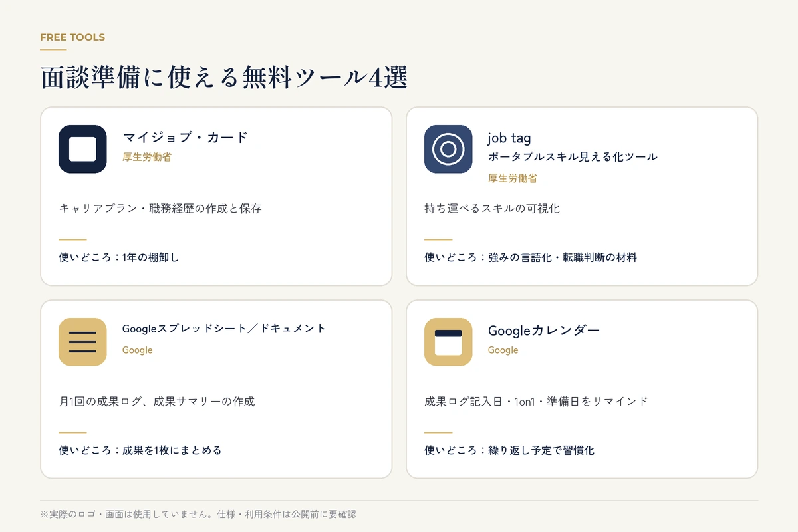Click 厚生労働省 under job tag

(513, 178)
